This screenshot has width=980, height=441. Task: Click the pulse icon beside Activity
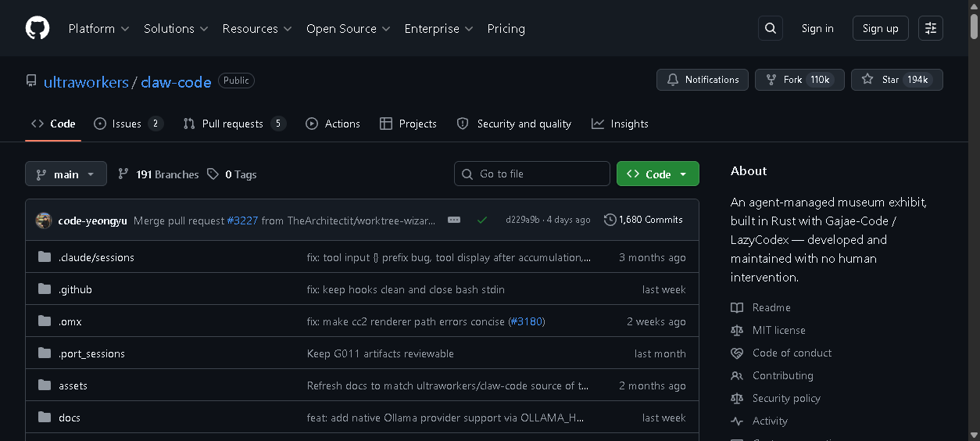[x=737, y=421]
